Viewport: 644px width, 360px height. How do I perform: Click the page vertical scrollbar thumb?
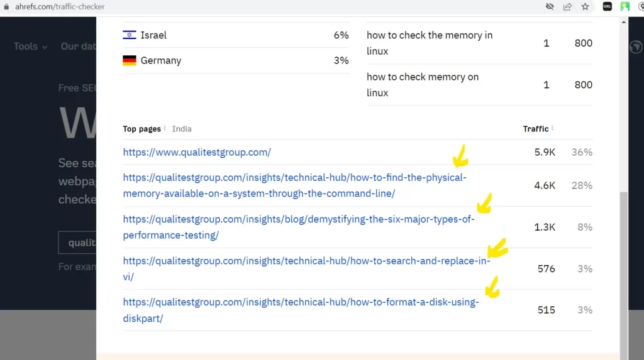(623, 275)
